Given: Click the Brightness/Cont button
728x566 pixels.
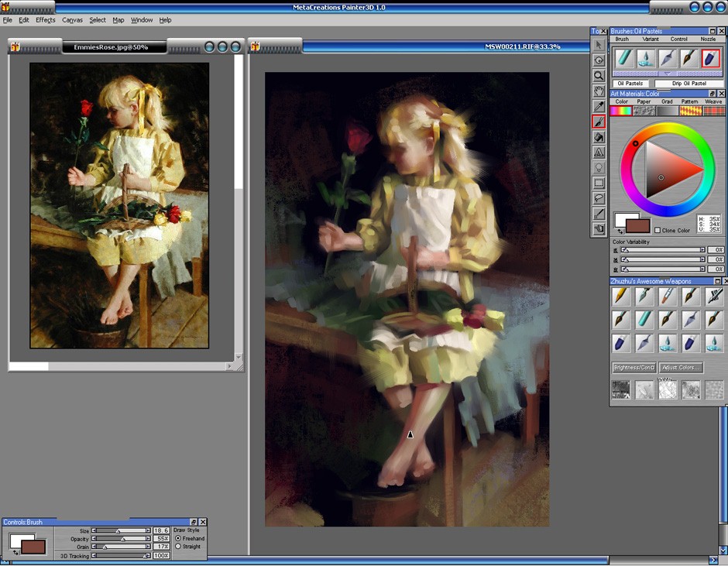Looking at the screenshot, I should pyautogui.click(x=634, y=368).
